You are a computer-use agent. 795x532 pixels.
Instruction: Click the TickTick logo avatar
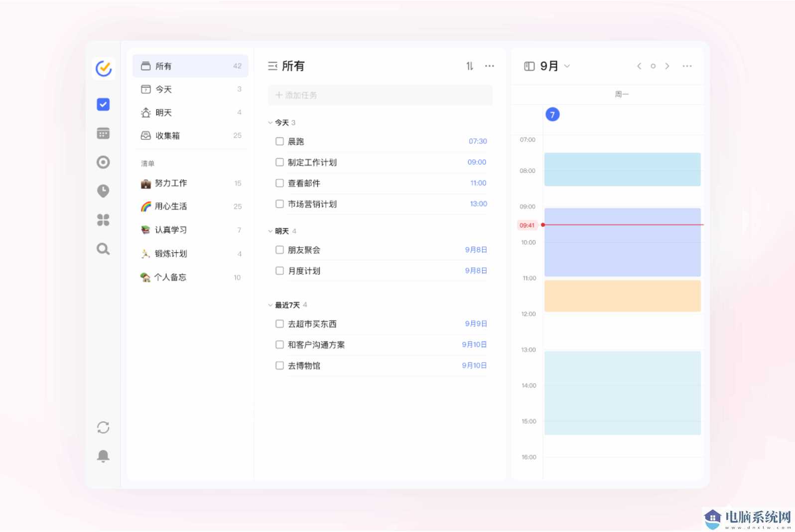(104, 69)
